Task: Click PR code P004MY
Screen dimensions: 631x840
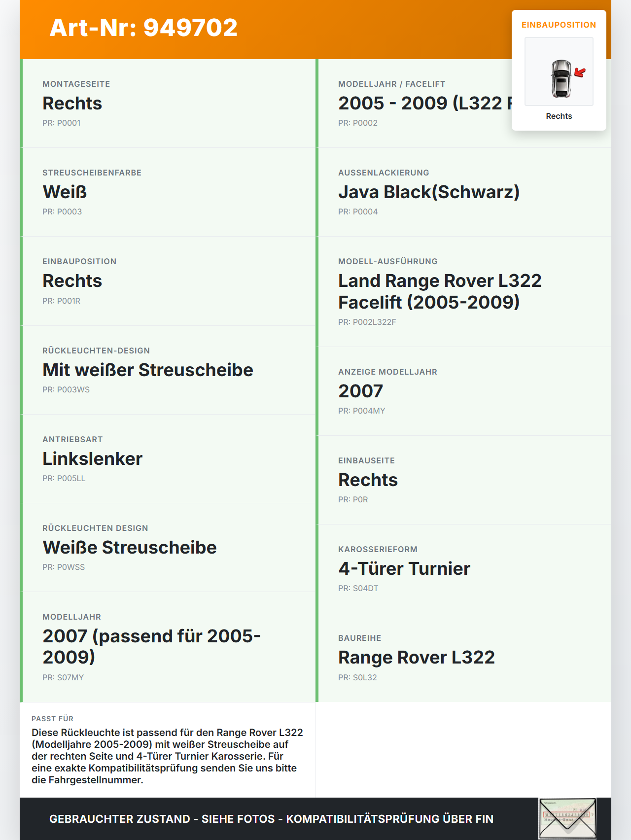Action: (x=362, y=411)
